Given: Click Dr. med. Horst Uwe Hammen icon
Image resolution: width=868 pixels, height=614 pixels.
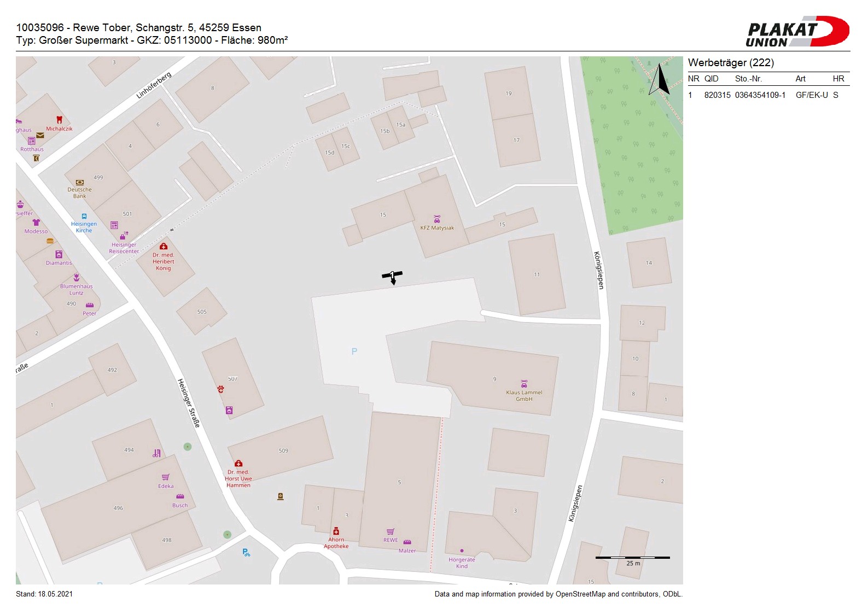Looking at the screenshot, I should [238, 464].
